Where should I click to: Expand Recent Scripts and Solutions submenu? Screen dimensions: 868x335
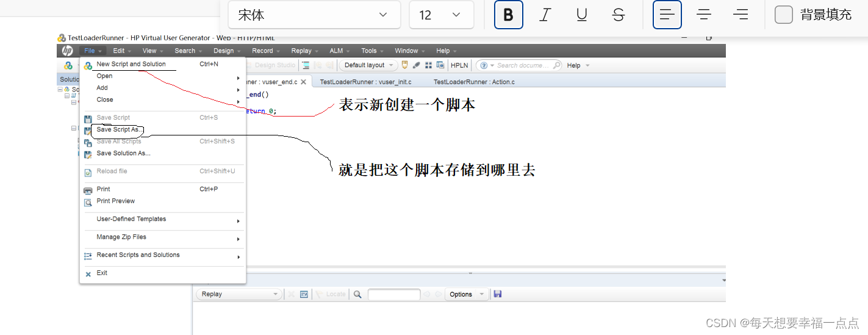(163, 255)
